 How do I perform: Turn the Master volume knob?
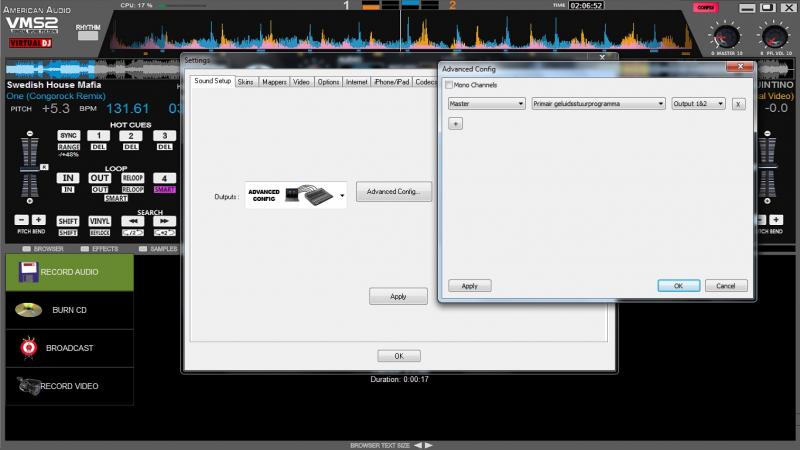click(726, 37)
